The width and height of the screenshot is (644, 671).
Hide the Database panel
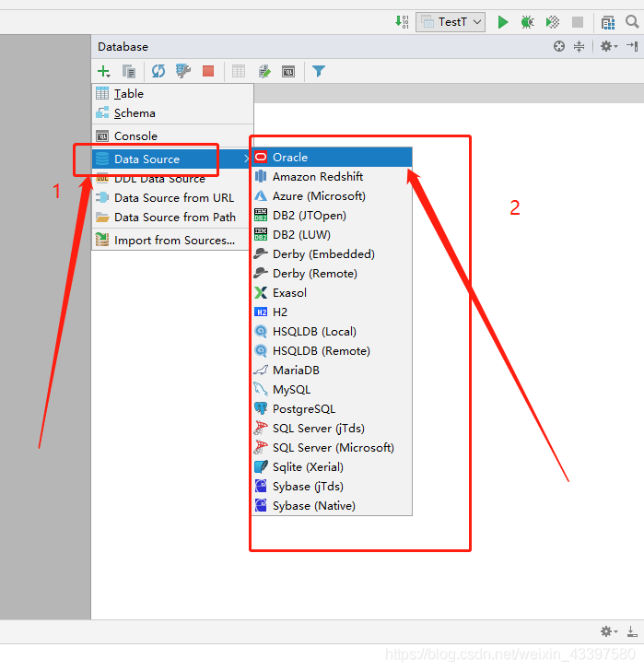coord(632,46)
